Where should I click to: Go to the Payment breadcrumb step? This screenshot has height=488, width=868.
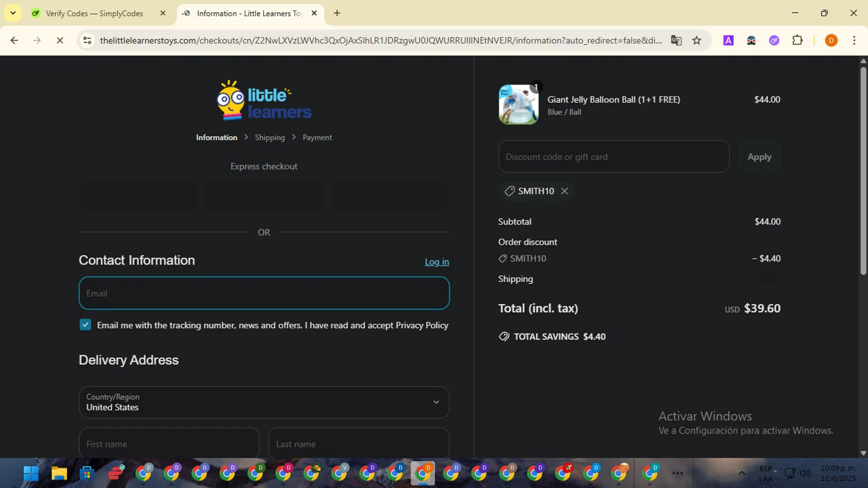317,138
